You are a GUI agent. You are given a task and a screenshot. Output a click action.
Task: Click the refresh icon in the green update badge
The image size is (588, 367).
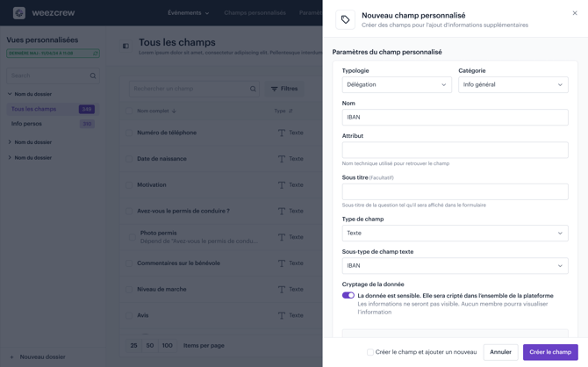(95, 54)
